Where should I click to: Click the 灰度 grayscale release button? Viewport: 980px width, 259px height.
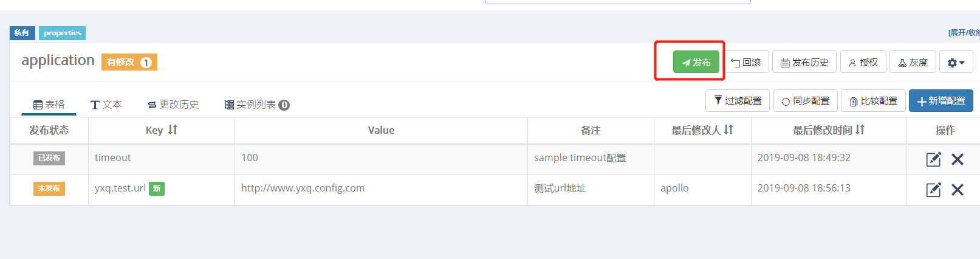click(913, 62)
